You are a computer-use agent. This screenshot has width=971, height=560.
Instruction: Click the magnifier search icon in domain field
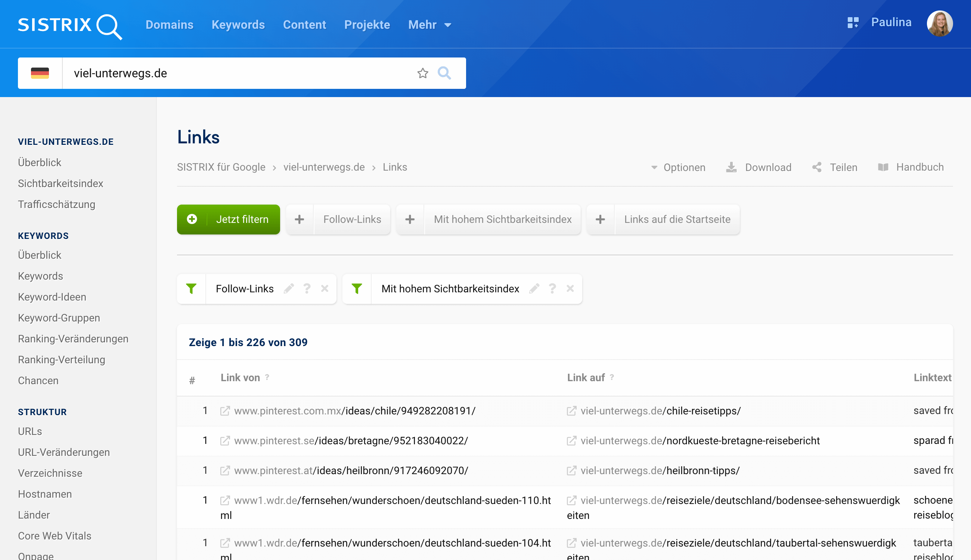tap(444, 73)
